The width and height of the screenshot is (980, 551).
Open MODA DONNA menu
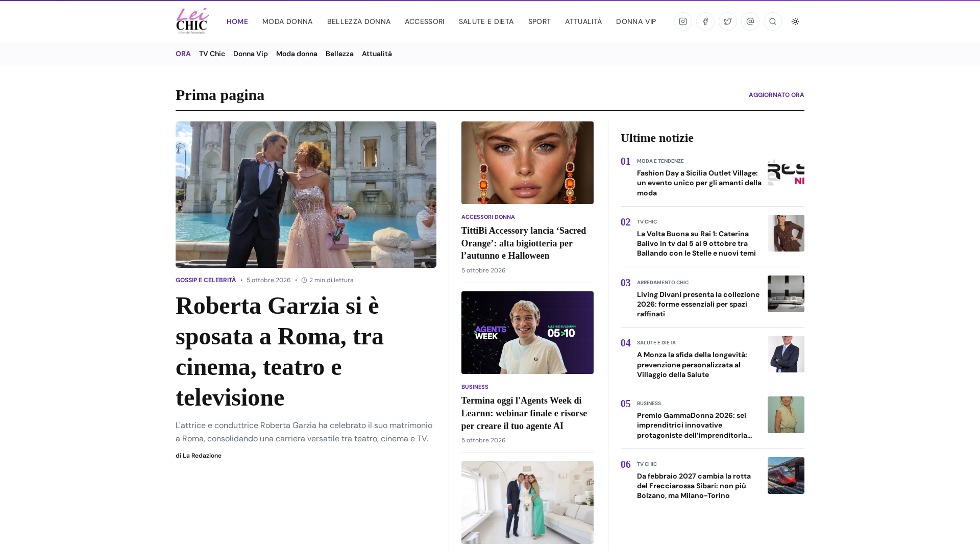[x=287, y=21]
